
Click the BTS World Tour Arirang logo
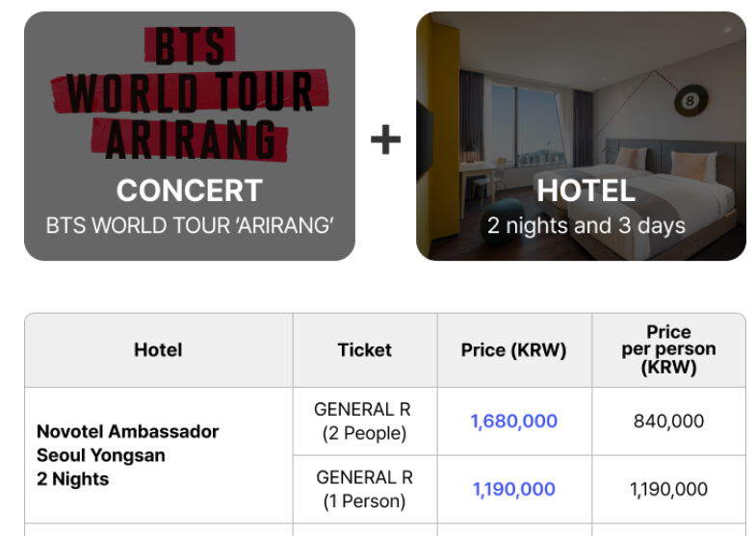[191, 91]
